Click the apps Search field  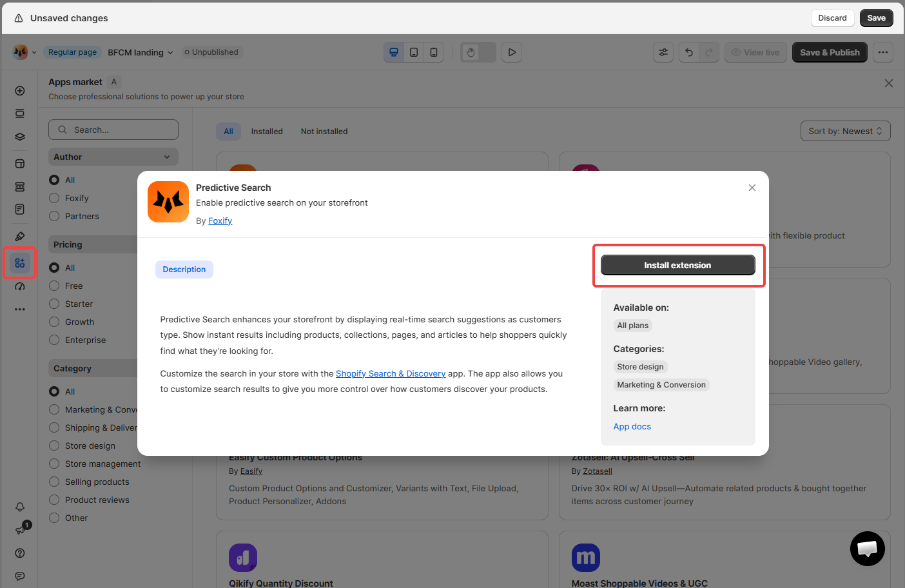click(113, 130)
